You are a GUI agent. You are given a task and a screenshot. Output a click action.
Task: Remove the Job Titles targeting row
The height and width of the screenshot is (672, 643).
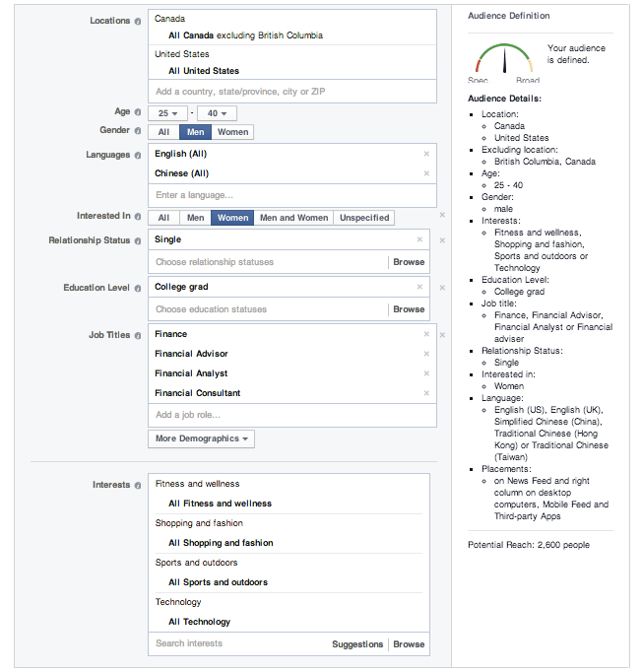[442, 335]
